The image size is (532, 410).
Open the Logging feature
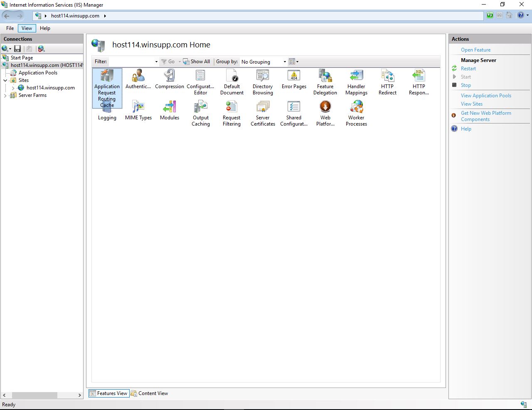(107, 111)
